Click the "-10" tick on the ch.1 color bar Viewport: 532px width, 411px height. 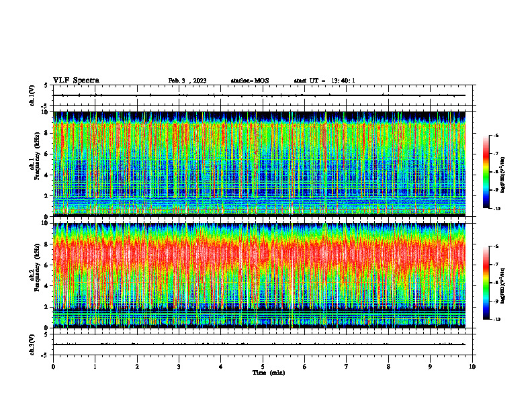[x=496, y=208]
